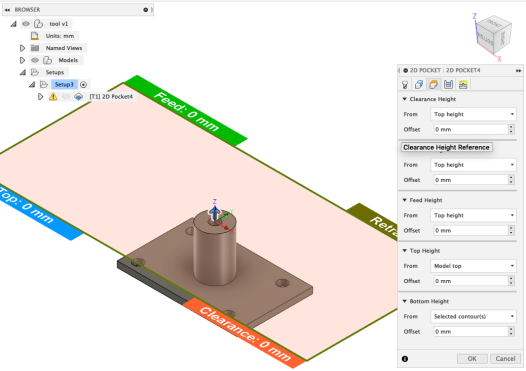The height and width of the screenshot is (371, 526).
Task: Collapse the Feed Height section
Action: coord(405,200)
